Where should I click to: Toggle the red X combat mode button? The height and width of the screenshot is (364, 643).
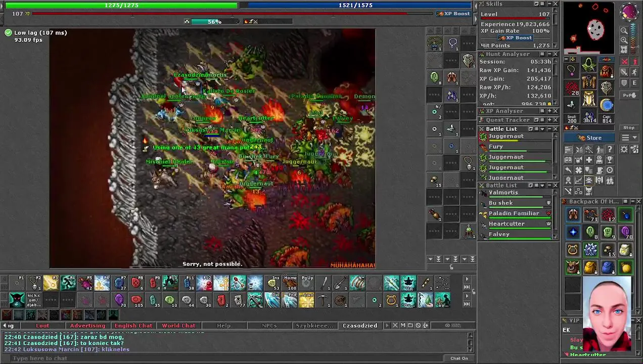click(624, 62)
